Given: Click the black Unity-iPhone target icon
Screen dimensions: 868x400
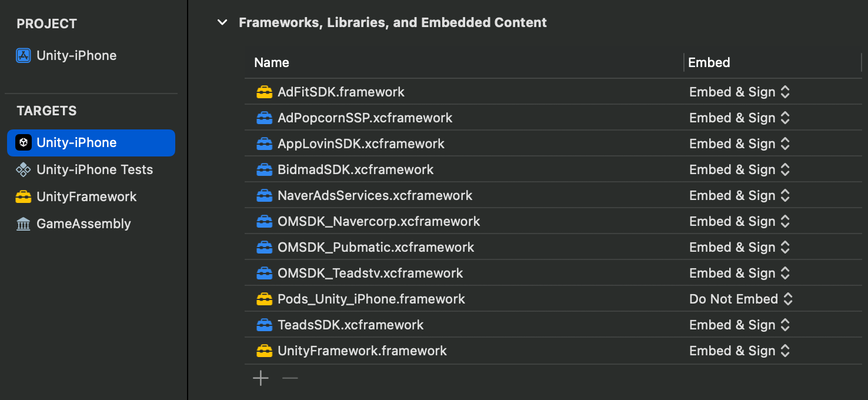Looking at the screenshot, I should [x=24, y=143].
